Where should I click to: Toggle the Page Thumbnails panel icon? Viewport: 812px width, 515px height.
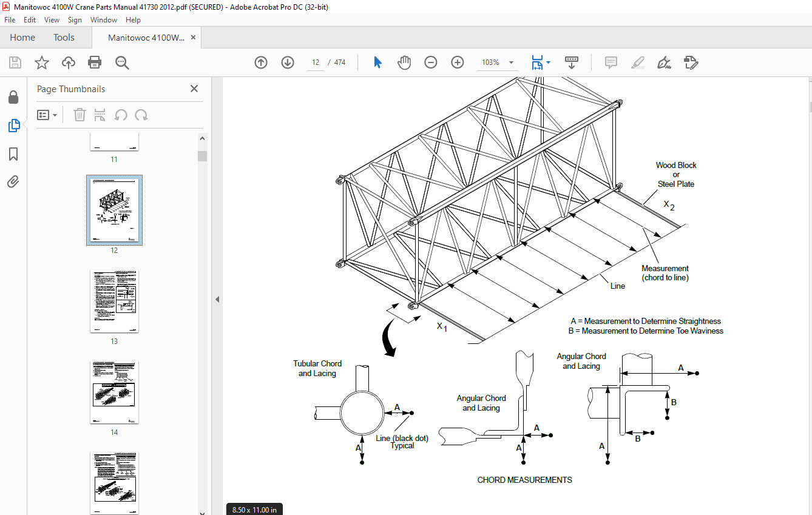point(13,126)
